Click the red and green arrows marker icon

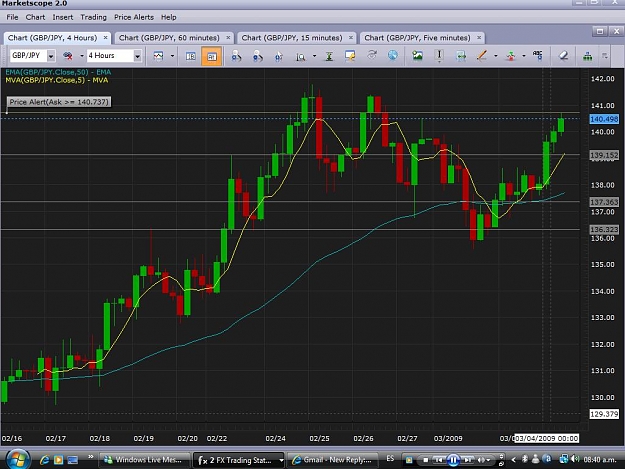point(510,56)
